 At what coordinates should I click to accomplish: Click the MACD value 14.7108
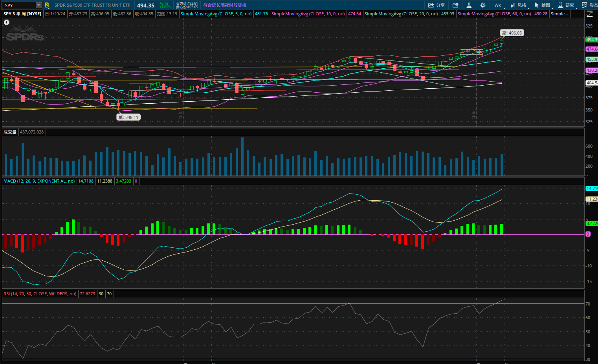[86, 181]
